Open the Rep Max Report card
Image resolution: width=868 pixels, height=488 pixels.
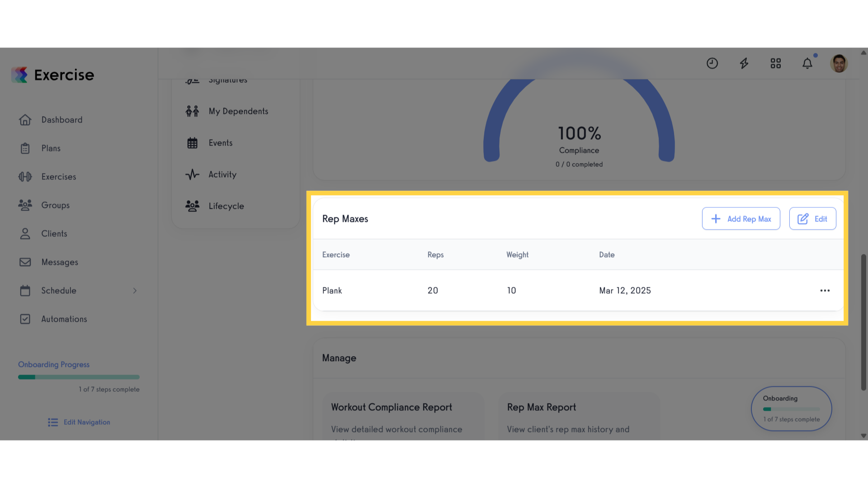click(x=579, y=416)
